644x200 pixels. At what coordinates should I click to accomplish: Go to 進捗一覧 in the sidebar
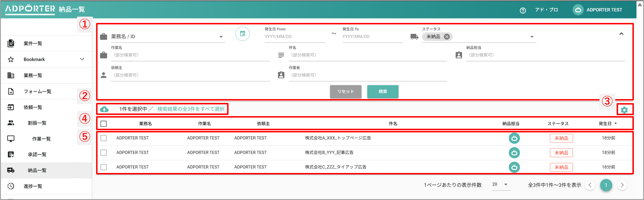click(33, 186)
